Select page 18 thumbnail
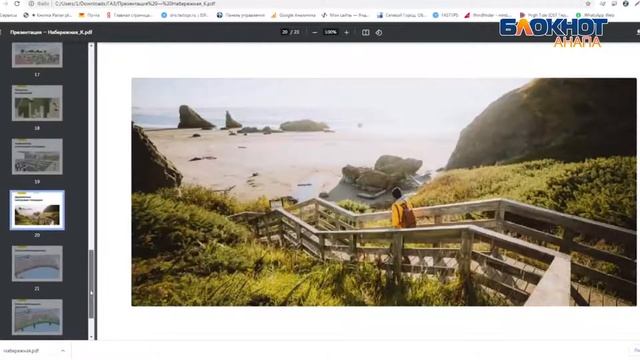This screenshot has width=640, height=360. tap(37, 103)
